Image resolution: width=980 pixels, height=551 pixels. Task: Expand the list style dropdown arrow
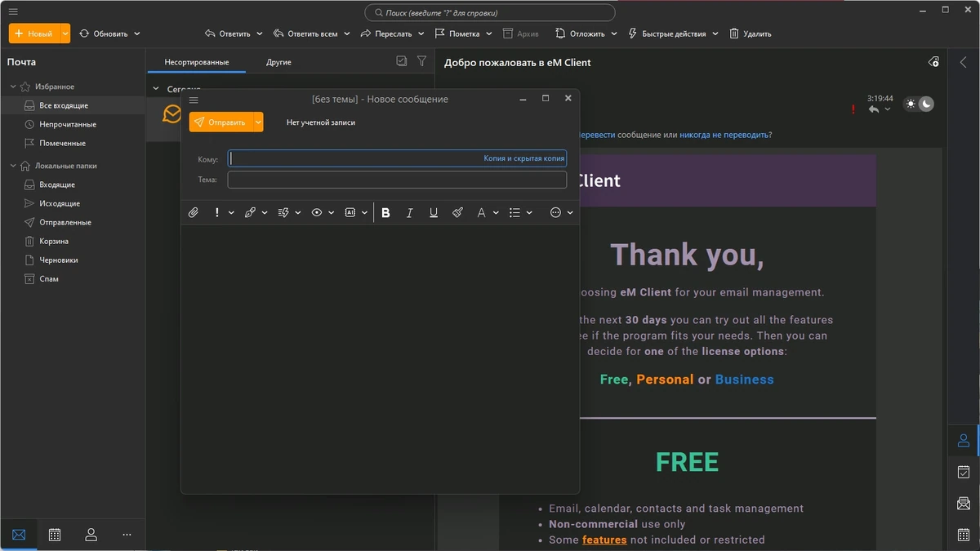point(529,212)
